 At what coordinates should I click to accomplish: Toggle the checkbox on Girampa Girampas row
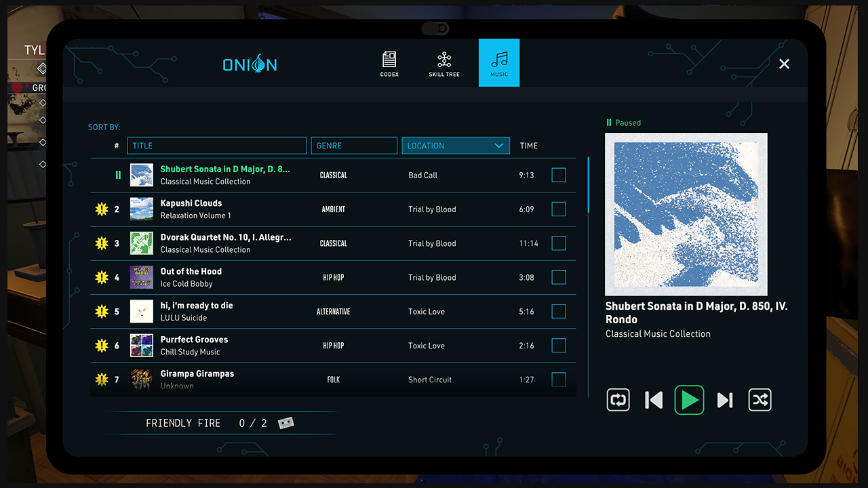click(559, 380)
